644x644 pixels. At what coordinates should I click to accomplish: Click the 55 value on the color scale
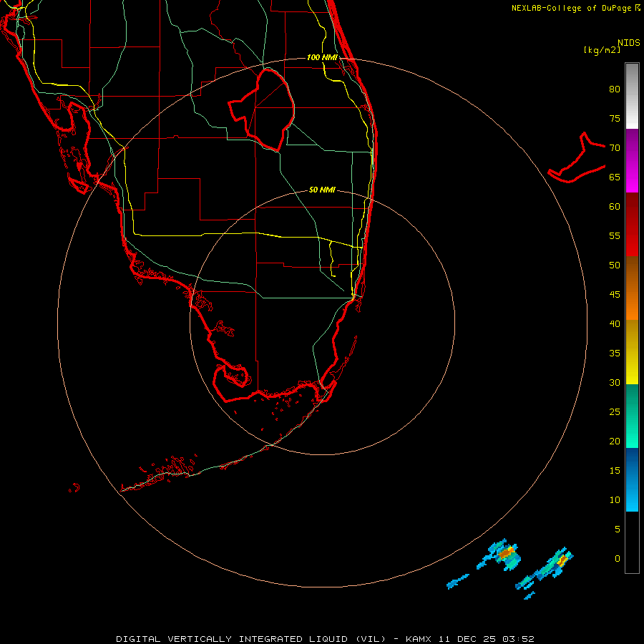coord(615,235)
